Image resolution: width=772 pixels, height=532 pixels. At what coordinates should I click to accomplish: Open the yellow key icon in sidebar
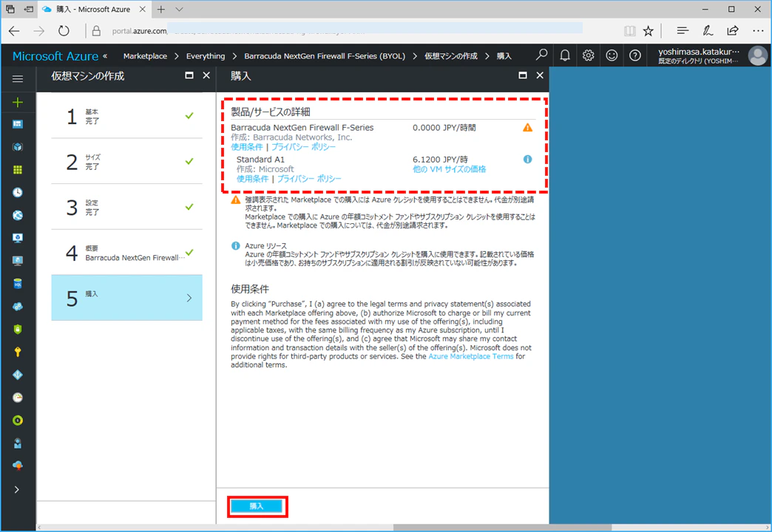(18, 352)
